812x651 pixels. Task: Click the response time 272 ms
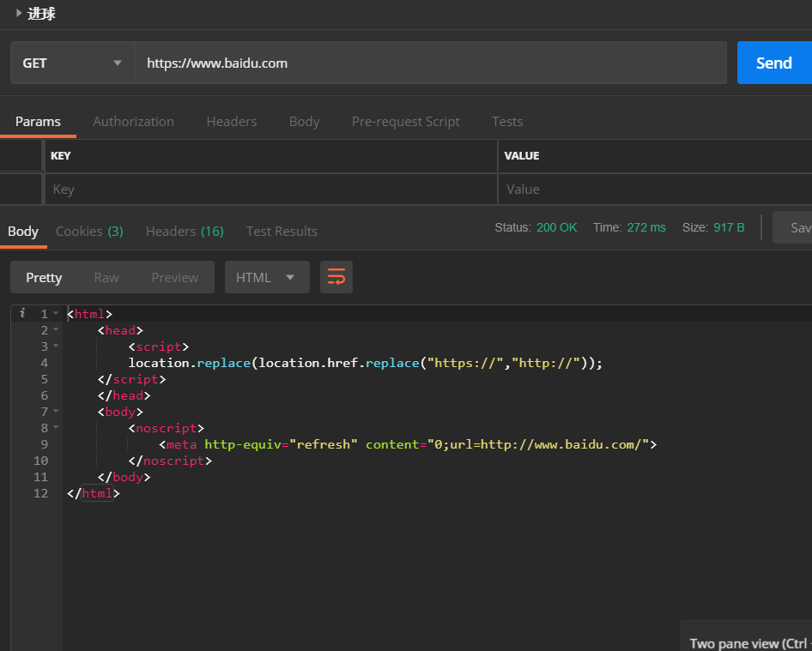pos(646,227)
